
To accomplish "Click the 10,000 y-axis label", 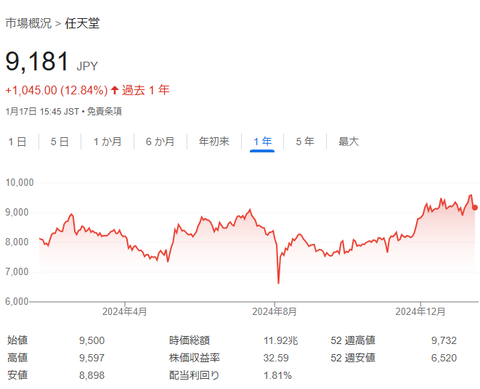I will pyautogui.click(x=19, y=183).
